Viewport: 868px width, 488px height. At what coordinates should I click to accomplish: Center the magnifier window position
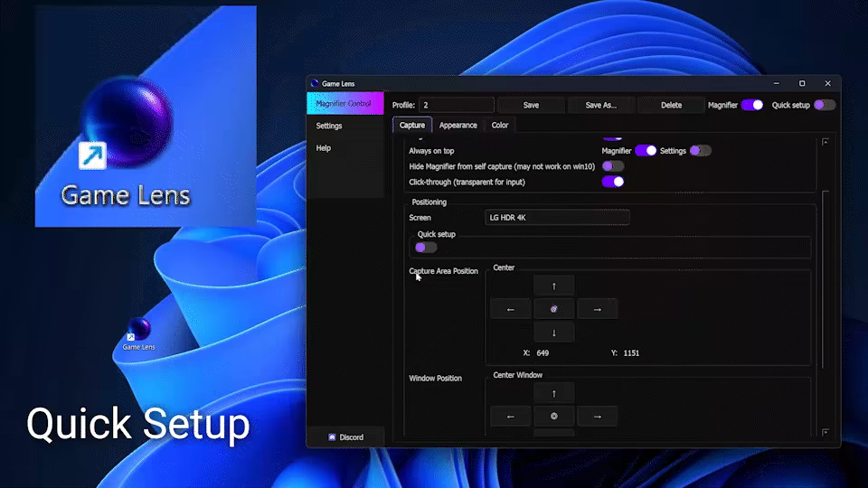pos(553,416)
